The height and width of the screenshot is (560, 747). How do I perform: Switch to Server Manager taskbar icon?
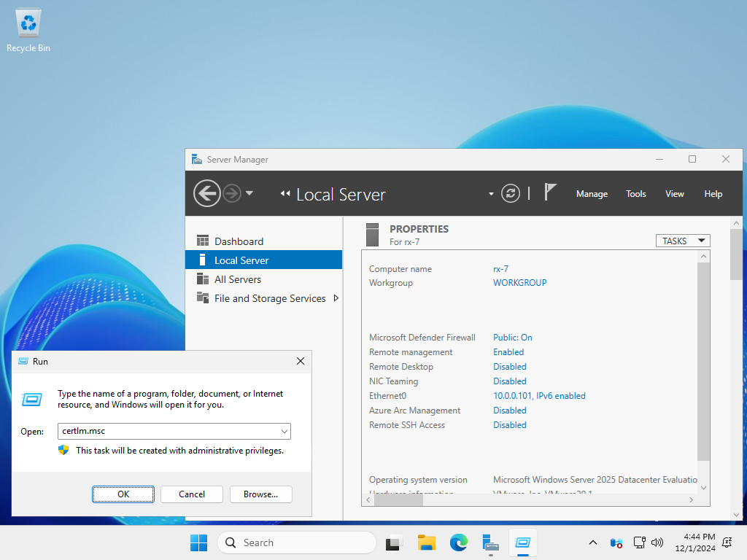(490, 542)
